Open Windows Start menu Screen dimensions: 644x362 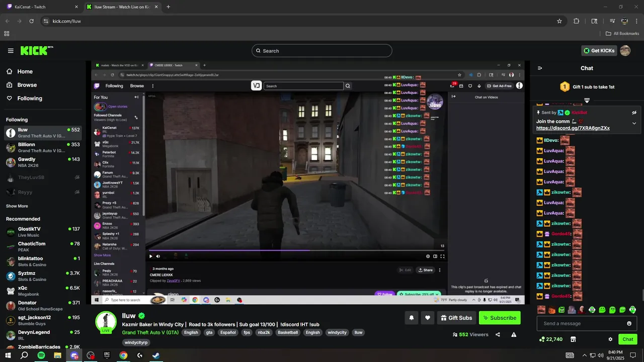8,355
